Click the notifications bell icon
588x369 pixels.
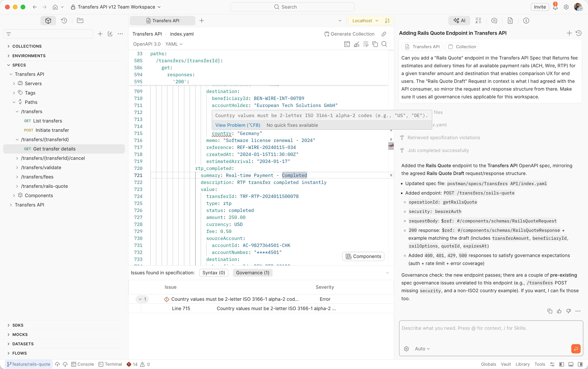point(555,7)
